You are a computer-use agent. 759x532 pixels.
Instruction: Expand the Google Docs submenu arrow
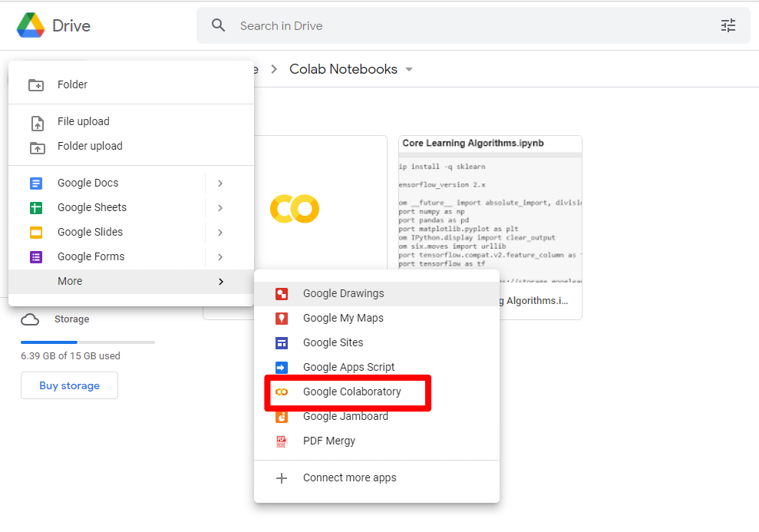220,183
